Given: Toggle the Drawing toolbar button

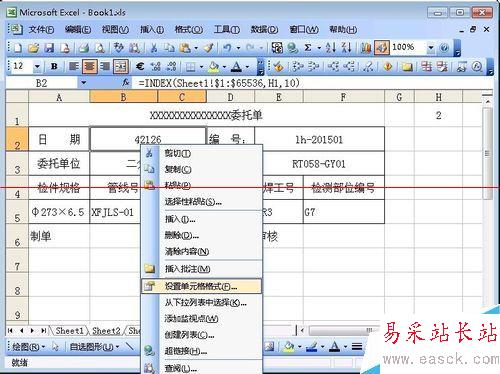Looking at the screenshot, I should click(x=382, y=48).
